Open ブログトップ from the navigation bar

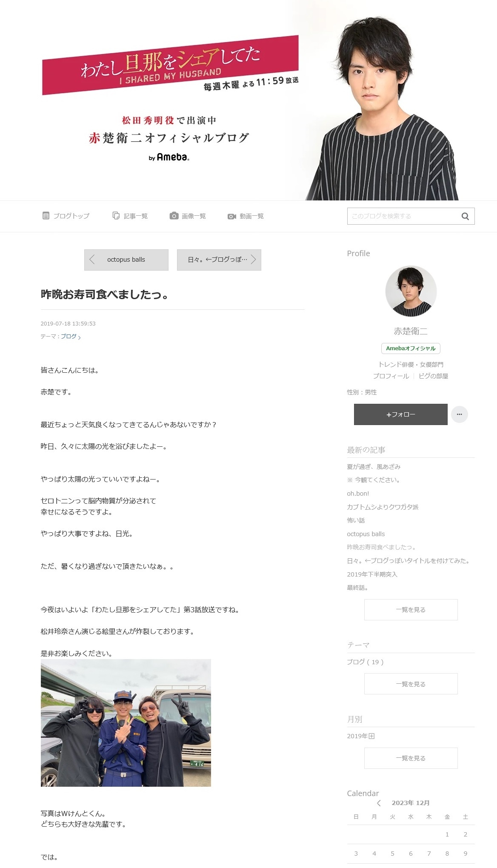[66, 216]
